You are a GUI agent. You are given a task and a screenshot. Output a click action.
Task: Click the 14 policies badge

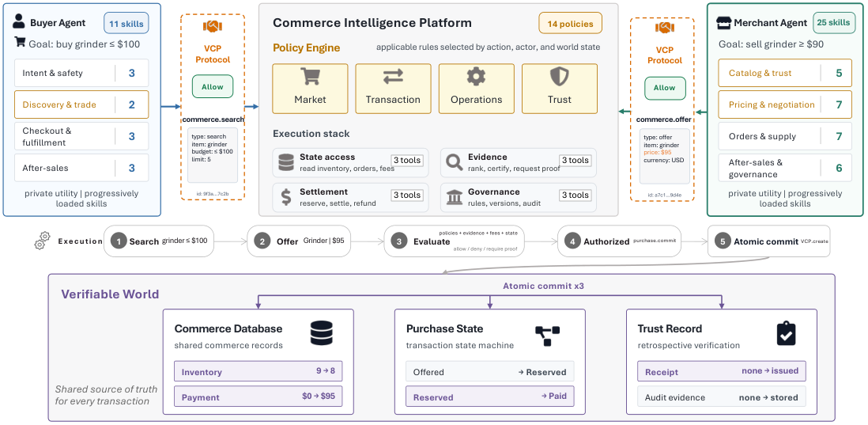tap(570, 24)
